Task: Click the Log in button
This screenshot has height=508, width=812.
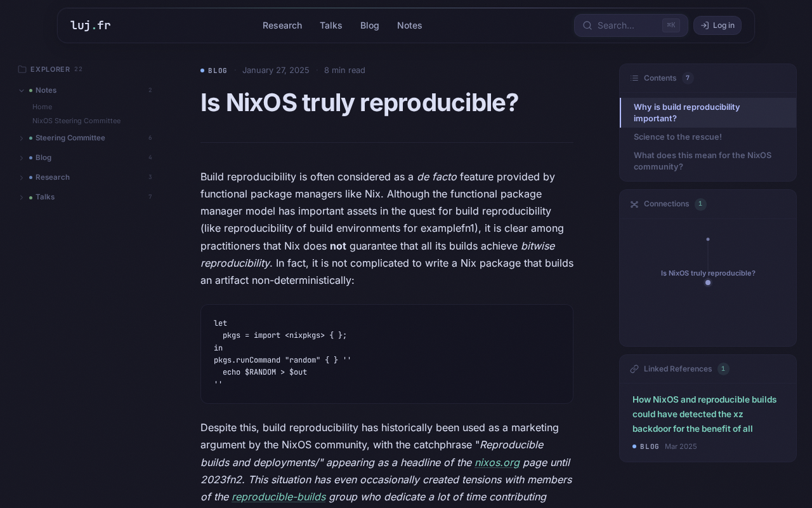Action: [717, 25]
